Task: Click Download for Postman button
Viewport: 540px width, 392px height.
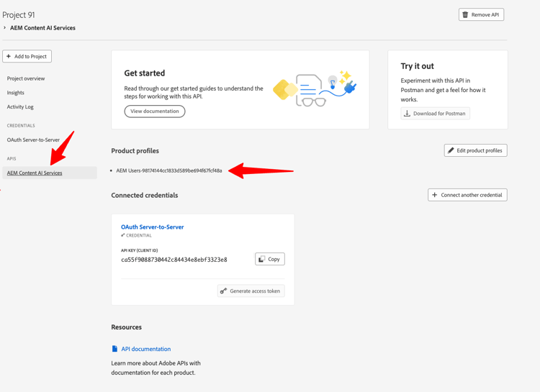Action: click(x=436, y=113)
